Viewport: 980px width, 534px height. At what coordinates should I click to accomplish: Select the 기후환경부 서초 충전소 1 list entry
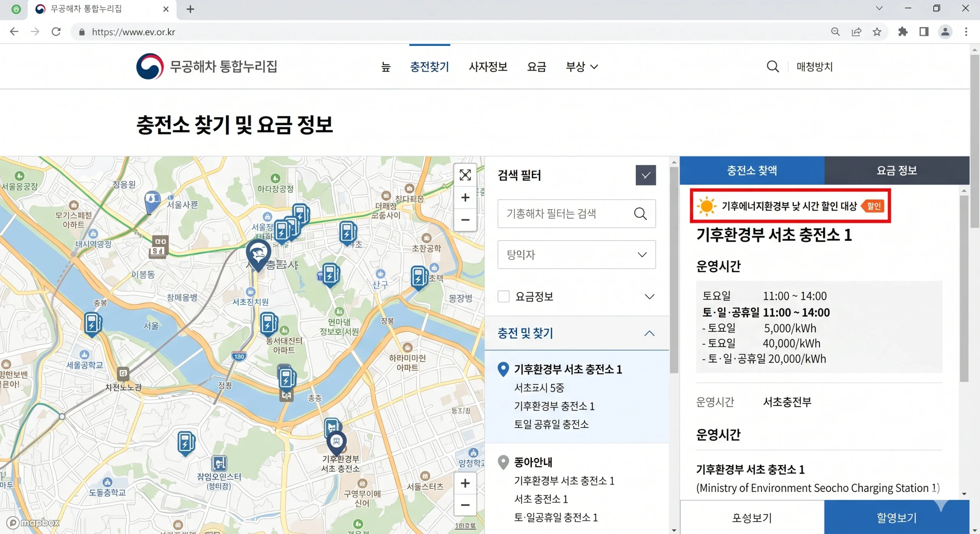[568, 369]
